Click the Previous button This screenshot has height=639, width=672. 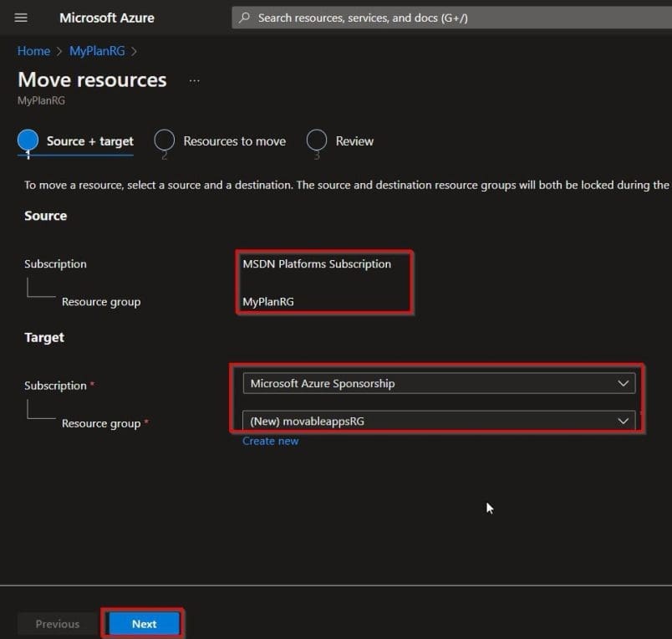[x=56, y=623]
